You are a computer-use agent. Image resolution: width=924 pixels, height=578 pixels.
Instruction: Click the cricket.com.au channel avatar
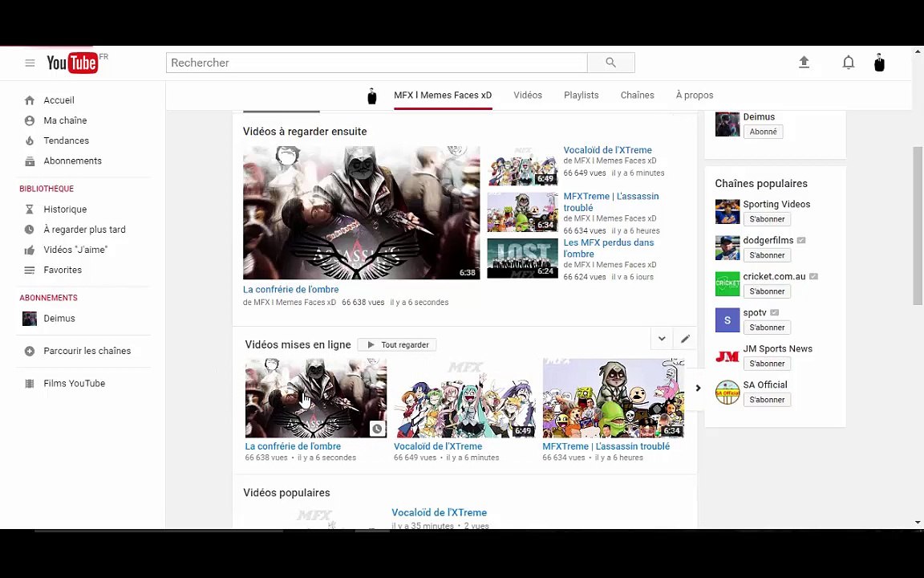pyautogui.click(x=727, y=283)
